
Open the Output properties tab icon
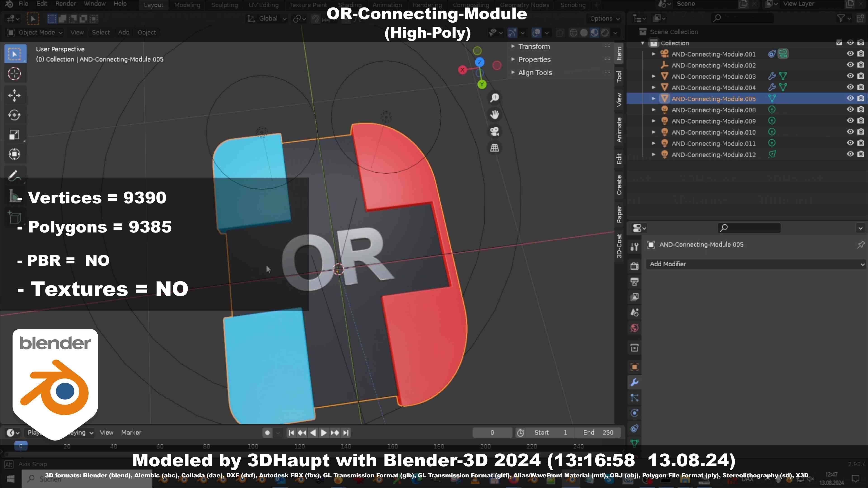coord(634,282)
